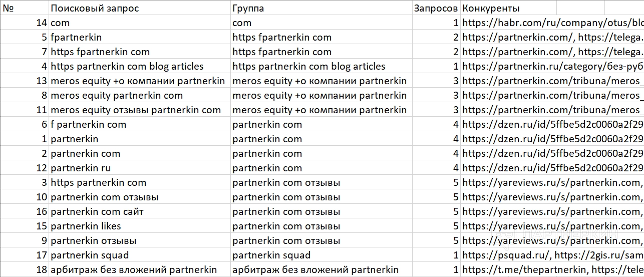Screen dimensions: 644x277
Task: Select the "meros equity partnerkin com" query cell
Action: (x=117, y=95)
